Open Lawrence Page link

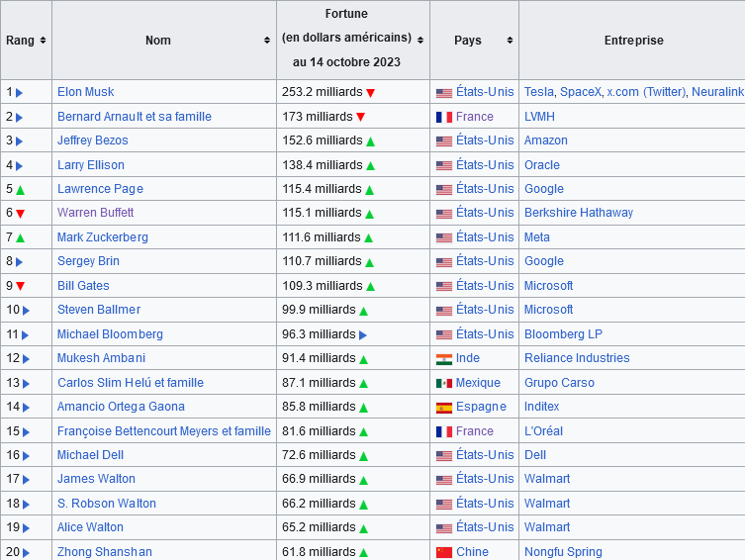tap(100, 189)
